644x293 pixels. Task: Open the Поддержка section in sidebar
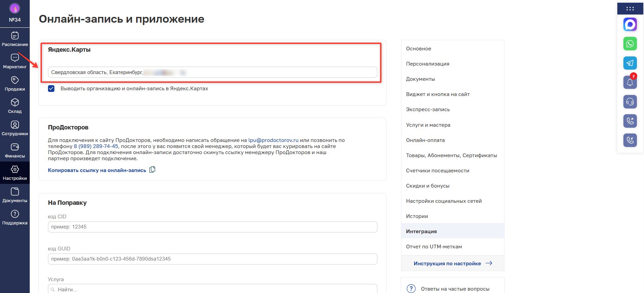pos(15,217)
